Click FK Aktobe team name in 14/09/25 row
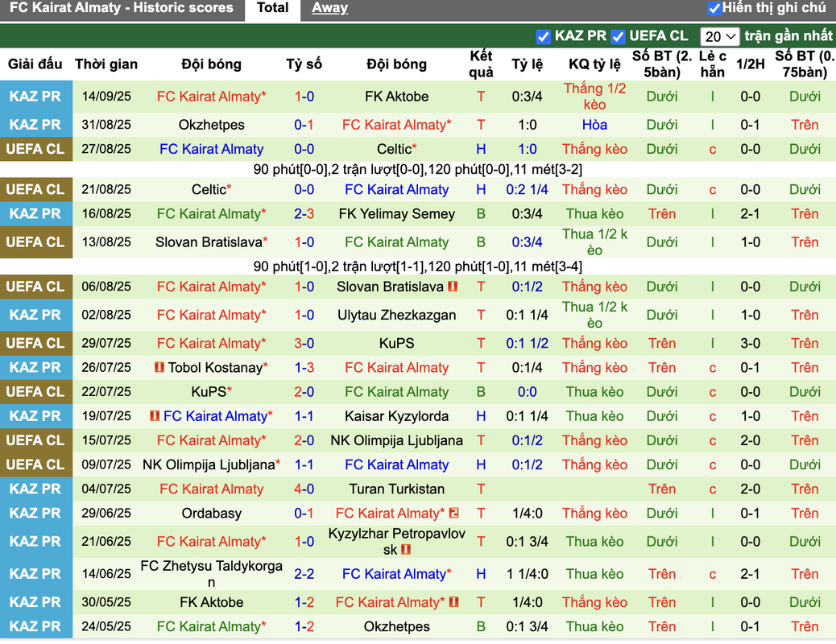Viewport: 836px width, 644px height. (397, 97)
